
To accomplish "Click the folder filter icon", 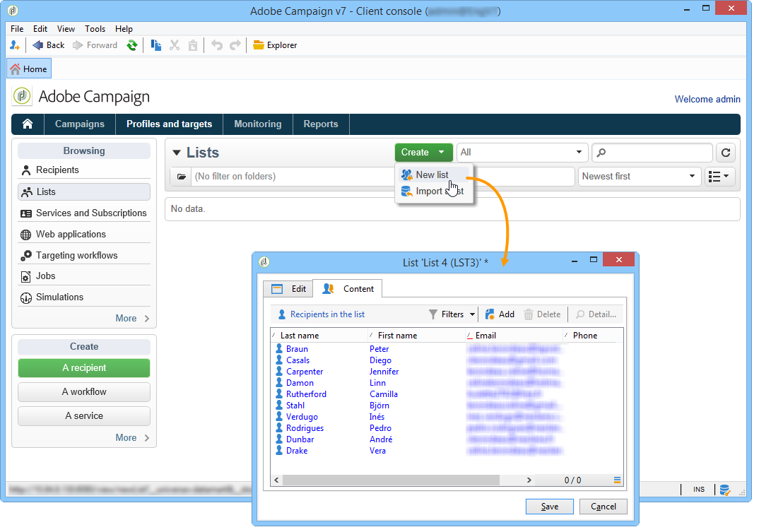I will (x=182, y=177).
